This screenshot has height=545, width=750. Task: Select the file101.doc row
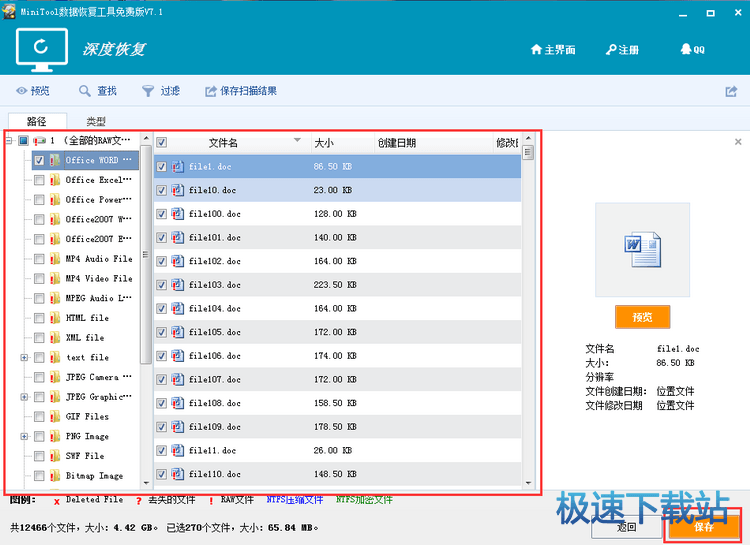pos(338,237)
